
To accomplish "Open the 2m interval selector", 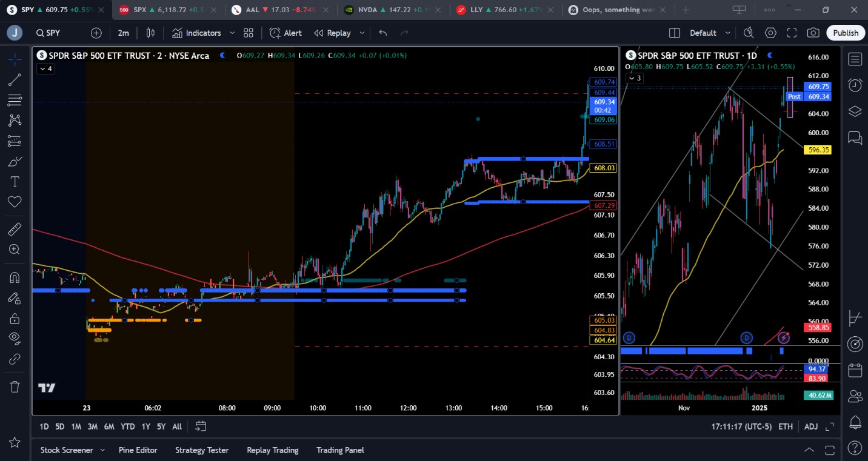I will pos(124,33).
